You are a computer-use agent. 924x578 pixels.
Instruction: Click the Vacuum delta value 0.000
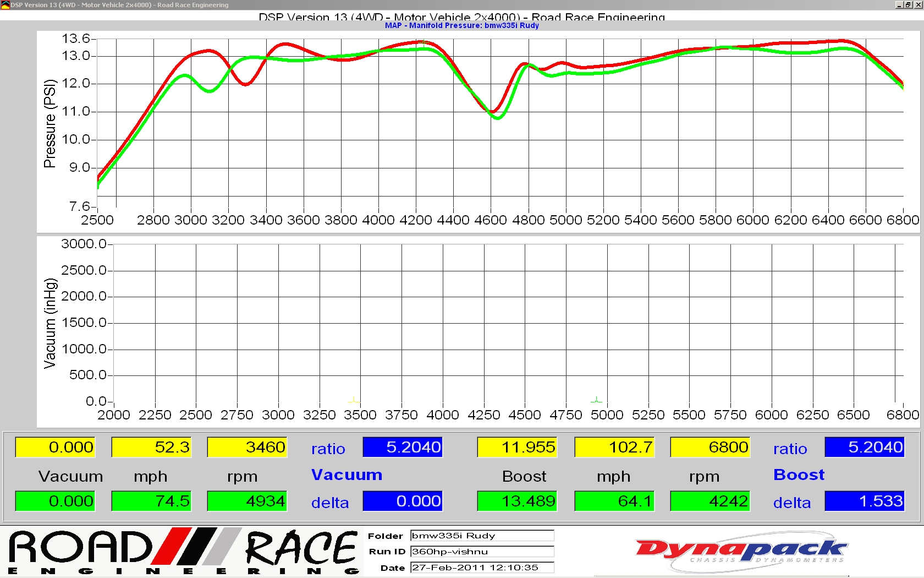click(403, 501)
